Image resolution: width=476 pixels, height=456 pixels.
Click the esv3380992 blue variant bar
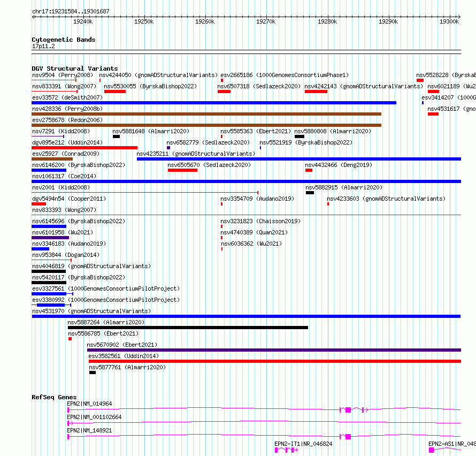[x=51, y=305]
